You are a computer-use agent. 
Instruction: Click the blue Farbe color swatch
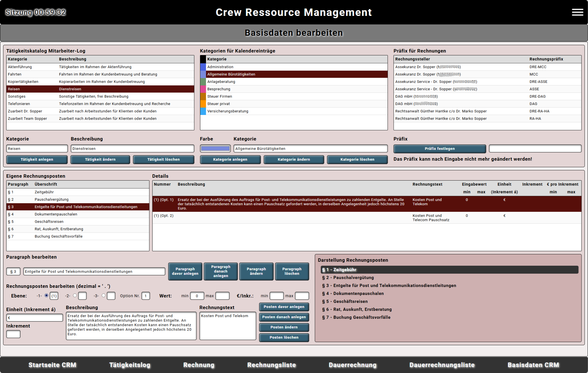point(215,148)
